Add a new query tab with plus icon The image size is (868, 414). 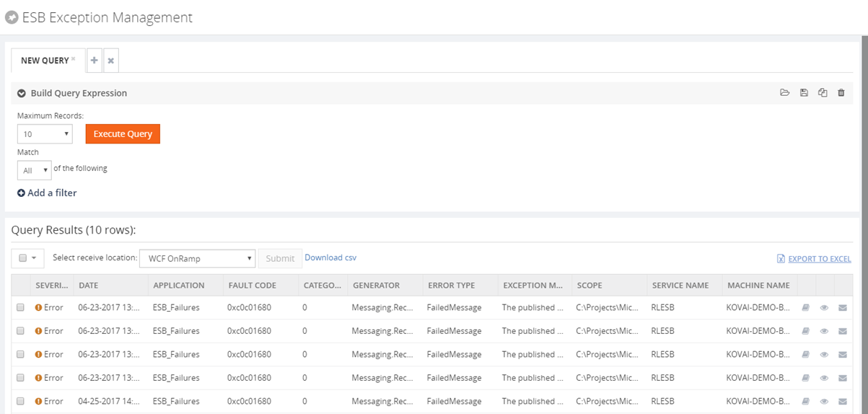click(95, 61)
